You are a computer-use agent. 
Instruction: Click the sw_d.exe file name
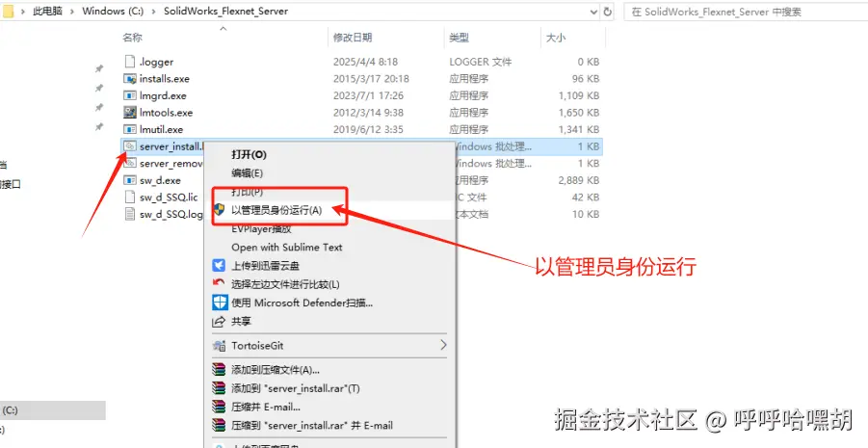point(160,180)
